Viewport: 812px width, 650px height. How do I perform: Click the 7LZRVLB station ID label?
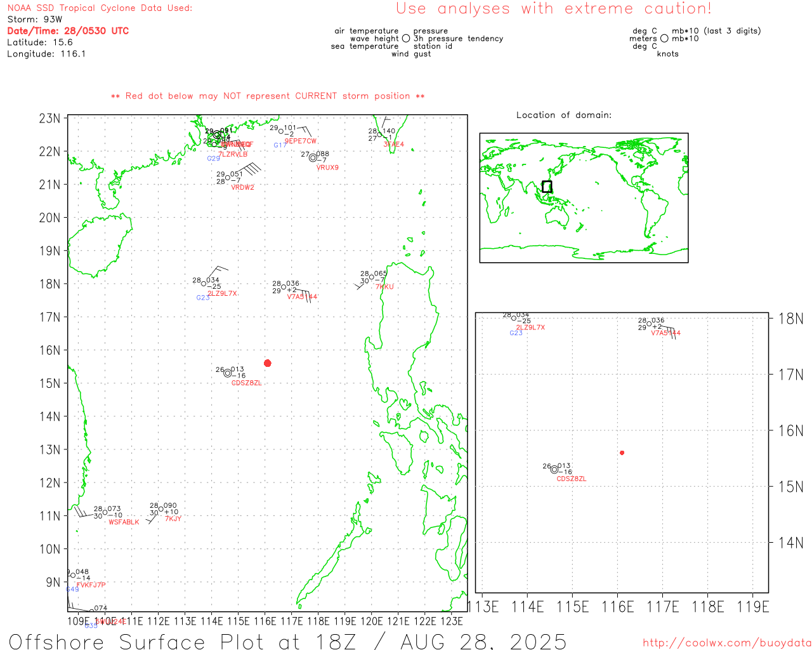233,154
